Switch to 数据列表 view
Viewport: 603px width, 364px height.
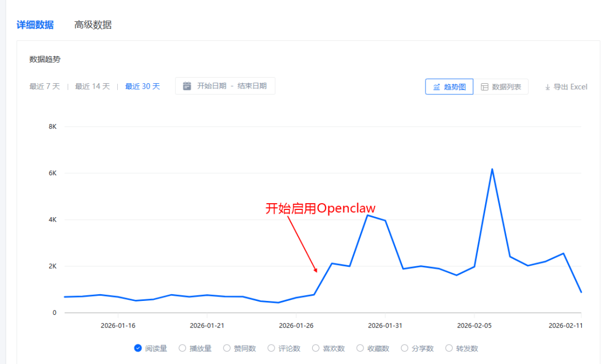[x=501, y=87]
